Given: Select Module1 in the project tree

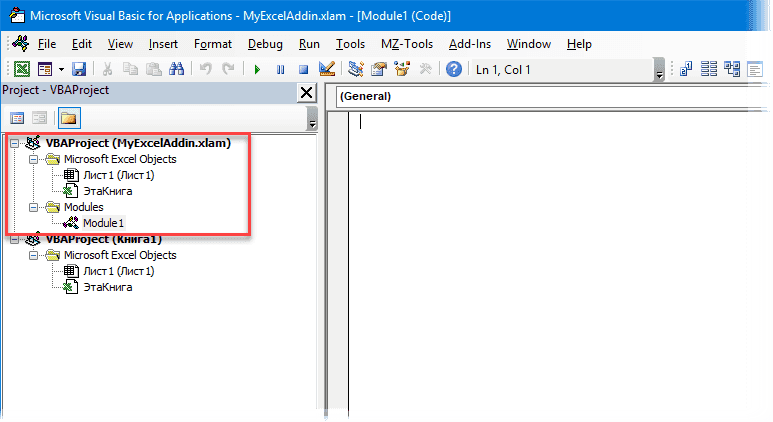Looking at the screenshot, I should [103, 223].
